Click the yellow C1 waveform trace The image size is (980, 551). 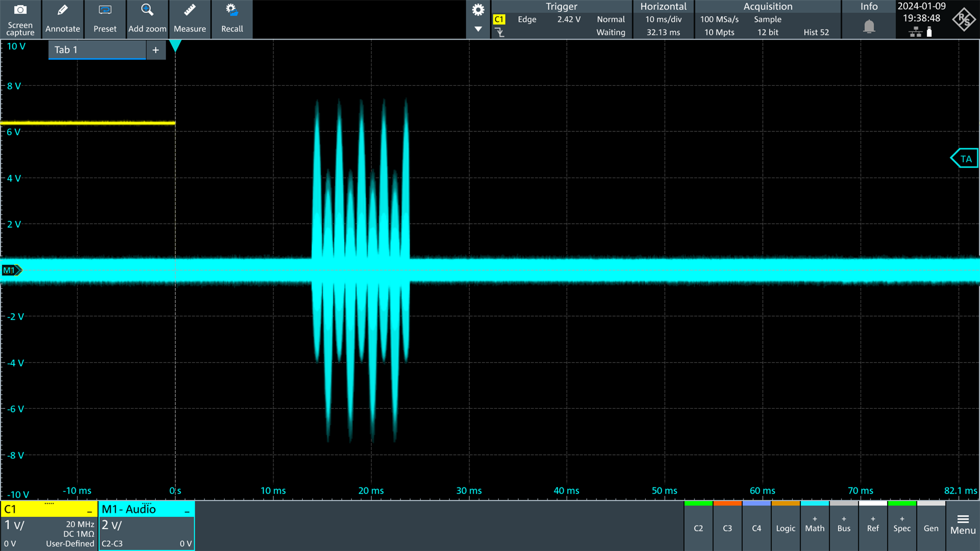(88, 123)
